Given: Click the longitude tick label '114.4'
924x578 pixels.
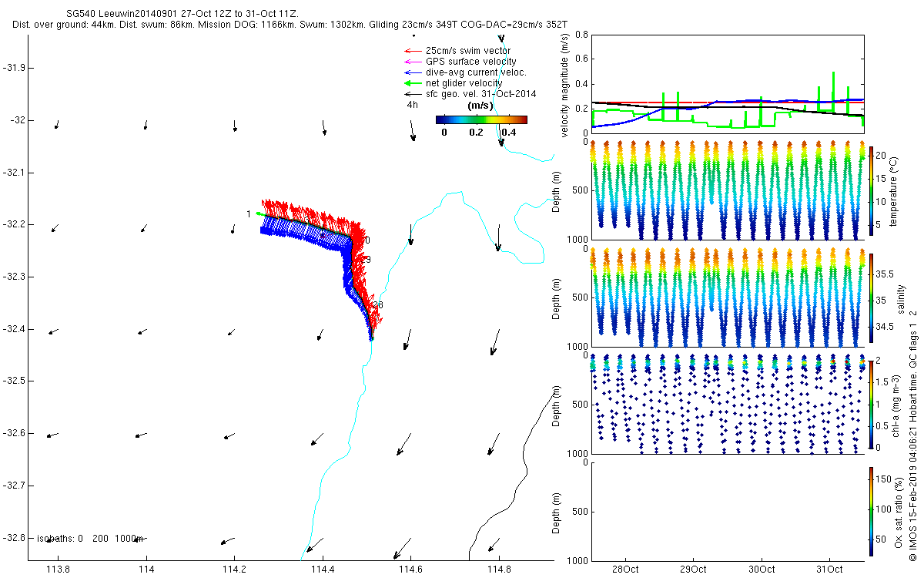Looking at the screenshot, I should [x=323, y=570].
